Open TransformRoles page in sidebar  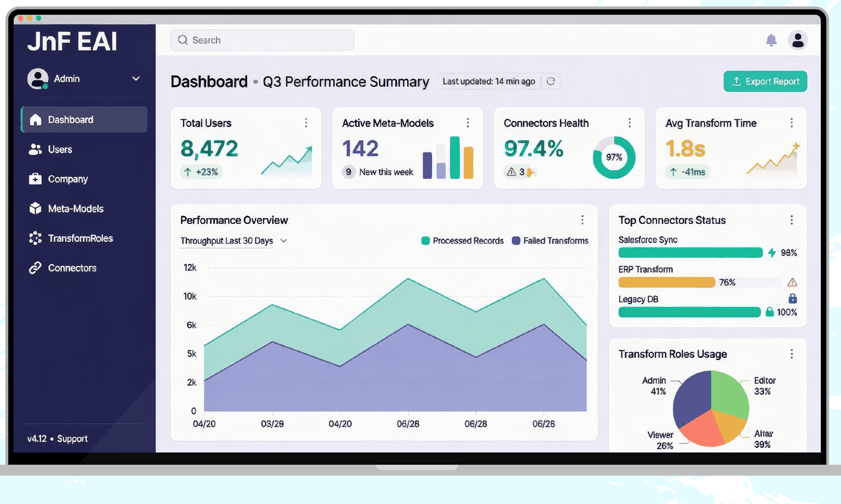84,238
